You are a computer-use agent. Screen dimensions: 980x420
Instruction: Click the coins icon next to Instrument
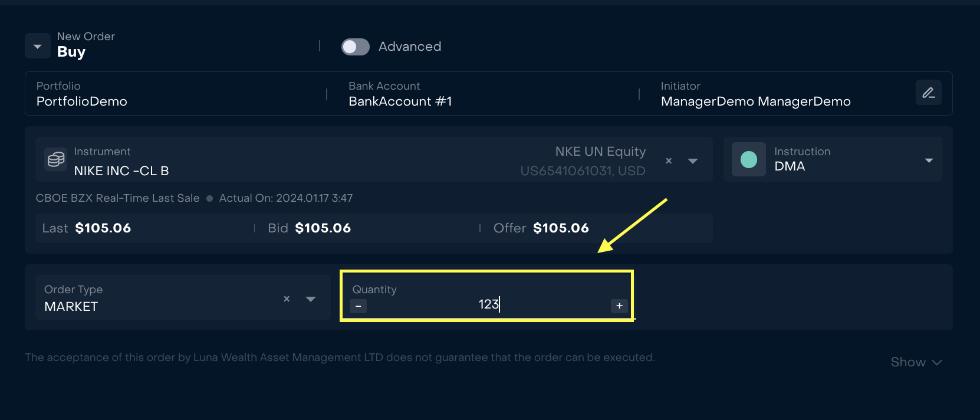[56, 159]
